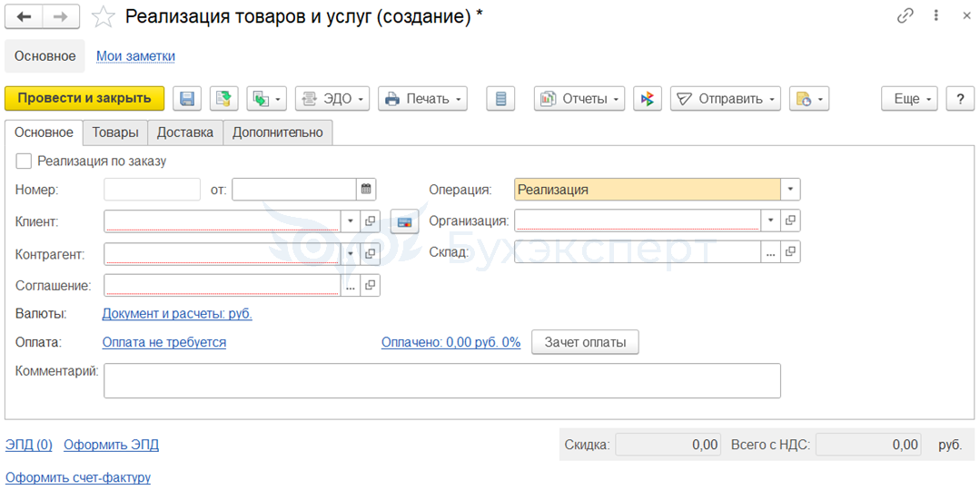Open calendar picker for document date
The height and width of the screenshot is (490, 980).
366,190
